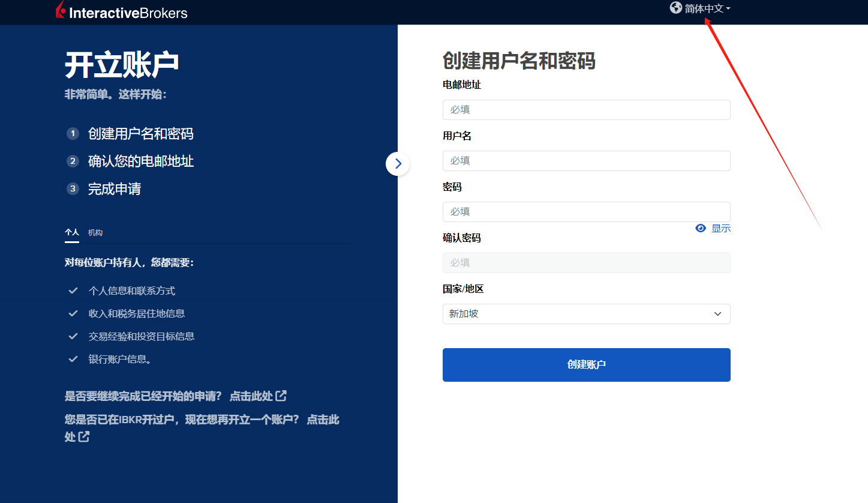Viewport: 868px width, 503px height.
Task: Switch to the 个人 tab
Action: point(71,232)
